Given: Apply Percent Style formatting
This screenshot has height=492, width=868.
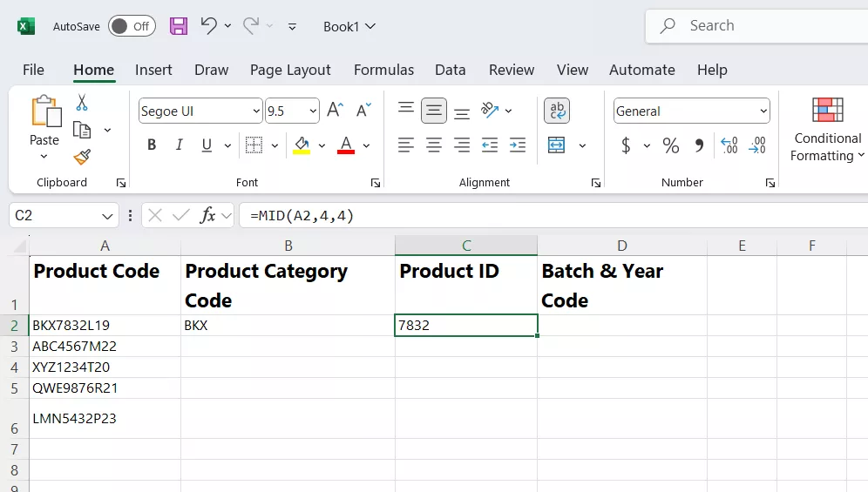Looking at the screenshot, I should [670, 145].
